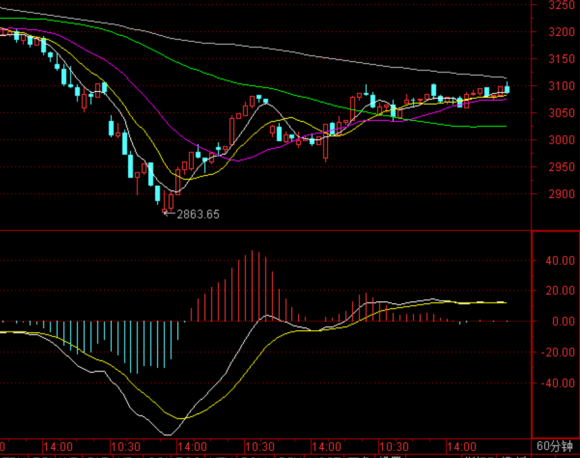
Task: Select the 3000 price axis label
Action: point(562,140)
